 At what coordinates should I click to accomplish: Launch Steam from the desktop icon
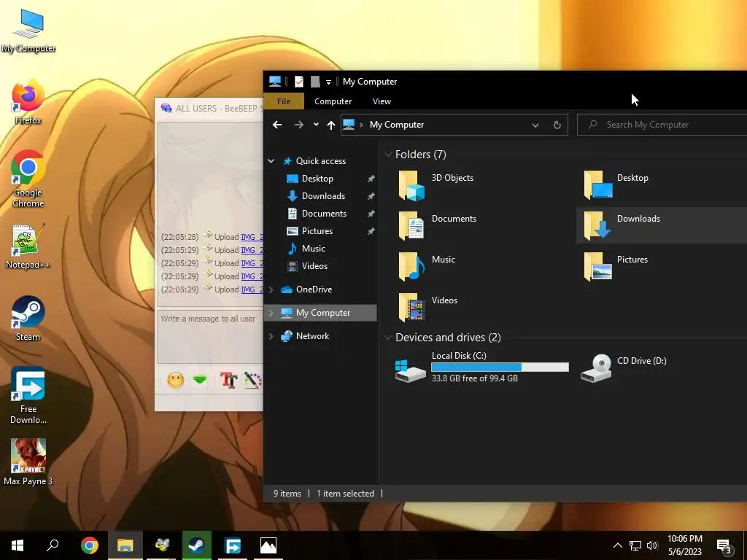click(28, 319)
